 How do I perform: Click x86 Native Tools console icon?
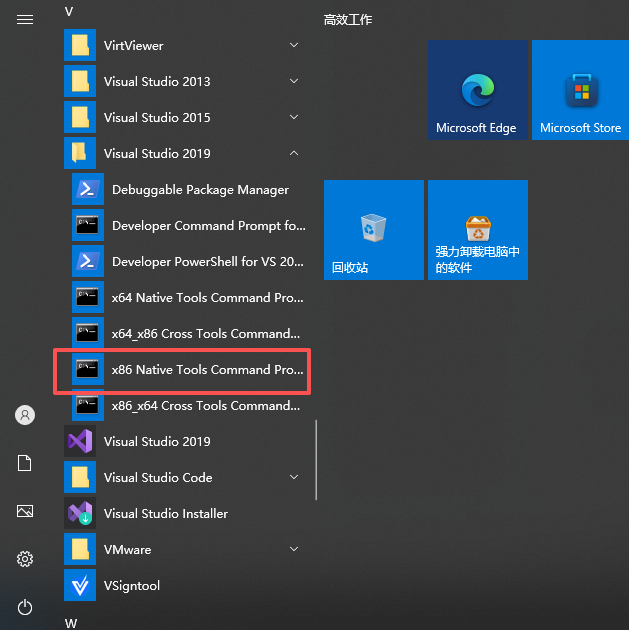point(88,369)
